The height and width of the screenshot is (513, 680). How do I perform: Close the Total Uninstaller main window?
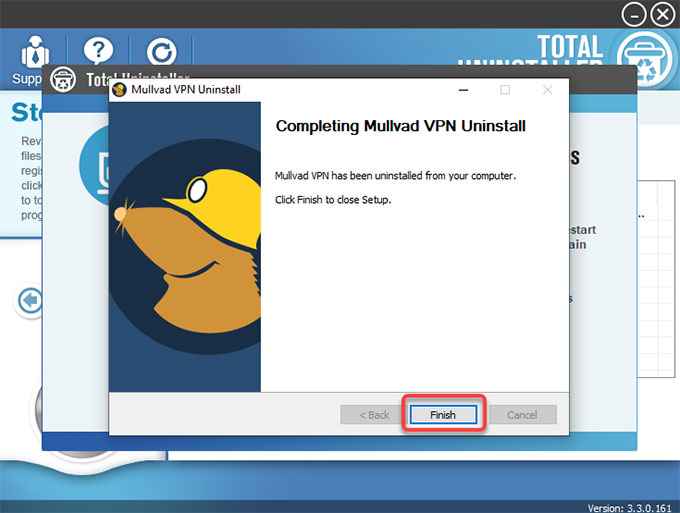pos(663,15)
